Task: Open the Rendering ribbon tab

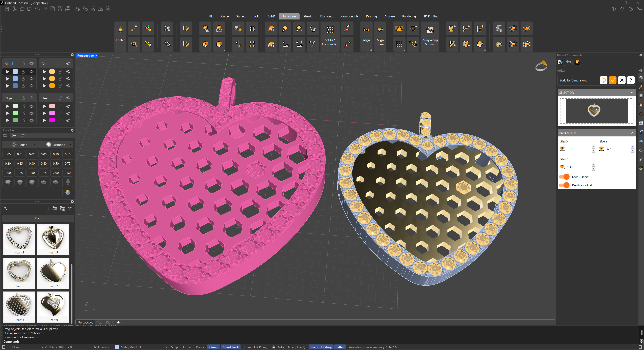Action: [409, 16]
